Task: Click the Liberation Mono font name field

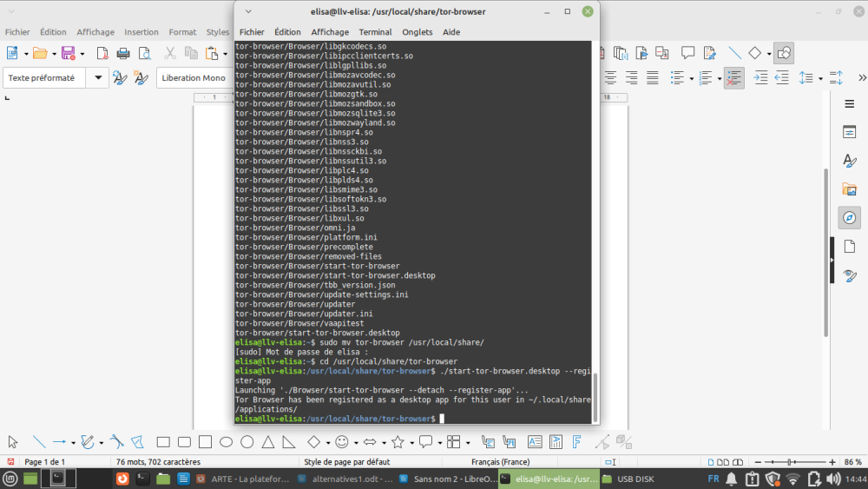Action: pyautogui.click(x=193, y=78)
